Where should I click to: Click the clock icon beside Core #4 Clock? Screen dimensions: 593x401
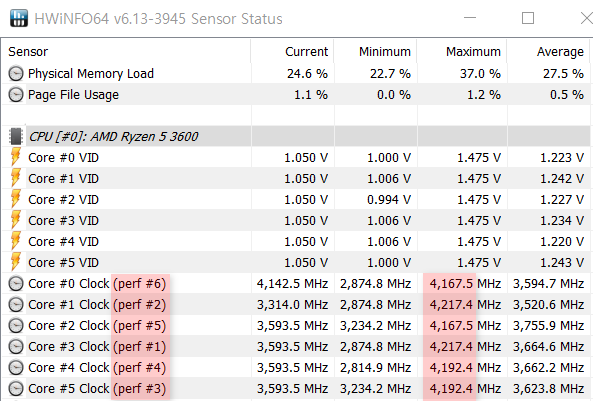tap(16, 368)
